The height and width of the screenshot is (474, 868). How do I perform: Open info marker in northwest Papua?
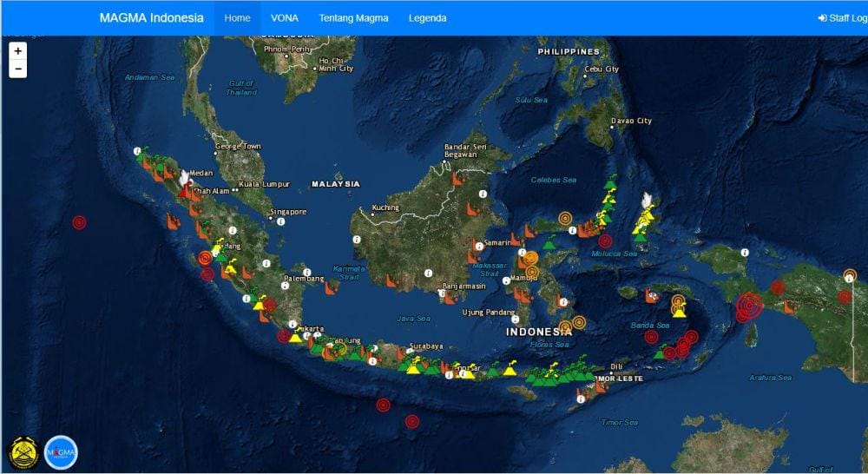(745, 253)
